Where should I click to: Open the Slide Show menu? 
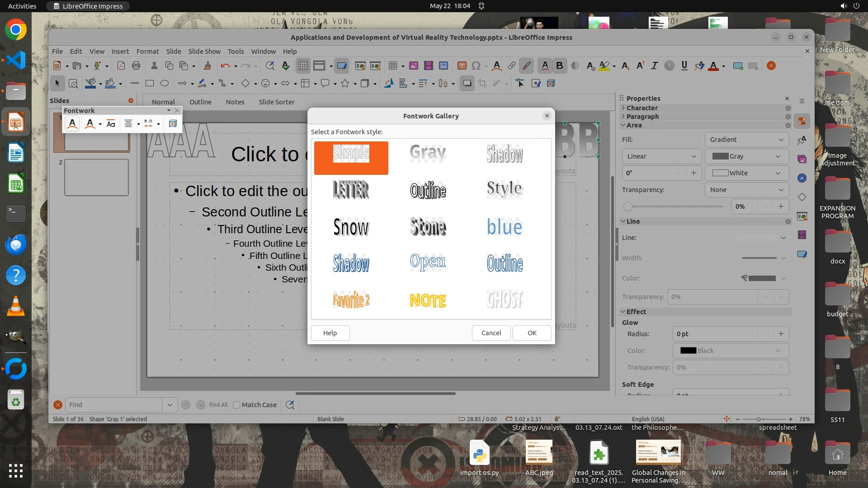(204, 52)
